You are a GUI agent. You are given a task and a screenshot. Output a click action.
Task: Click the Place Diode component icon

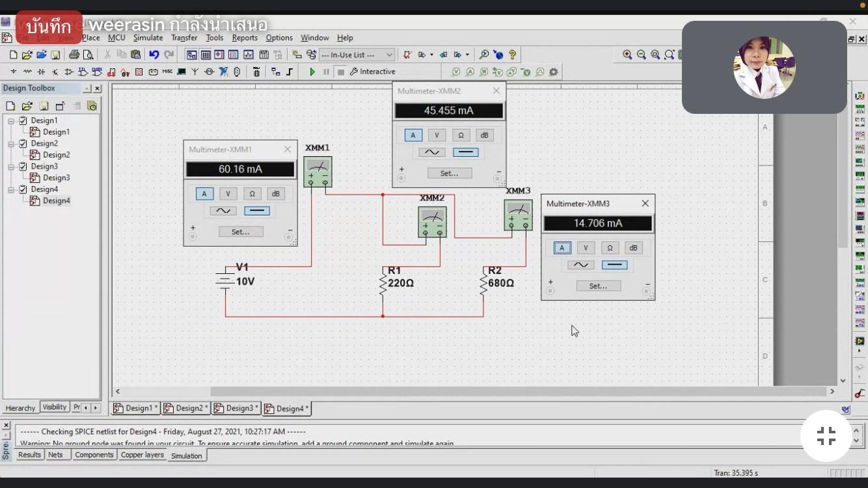pyautogui.click(x=41, y=72)
